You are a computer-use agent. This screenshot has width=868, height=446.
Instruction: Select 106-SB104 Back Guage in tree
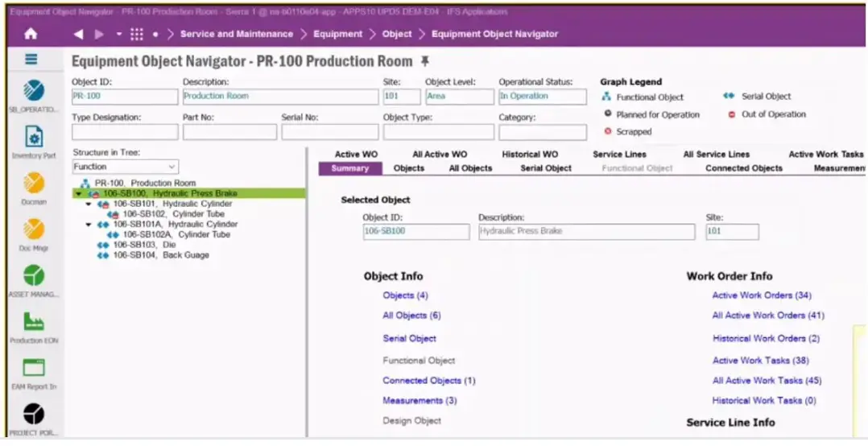click(160, 255)
